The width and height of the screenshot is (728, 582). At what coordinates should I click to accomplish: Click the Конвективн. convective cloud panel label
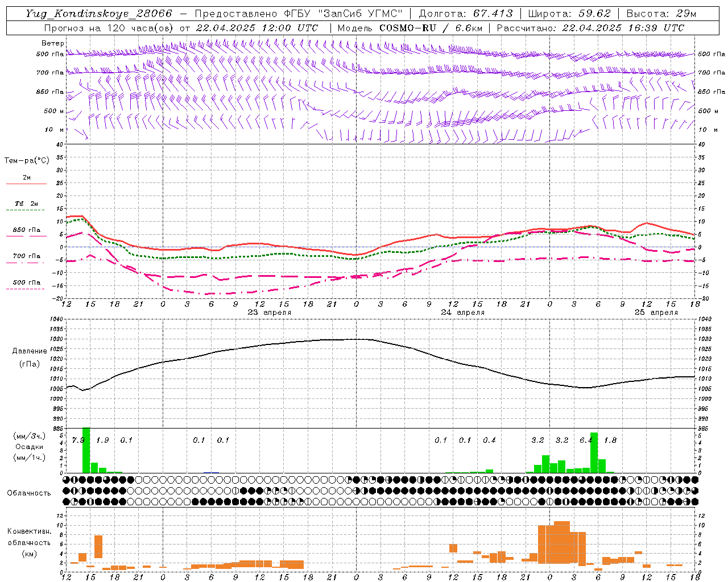point(29,531)
